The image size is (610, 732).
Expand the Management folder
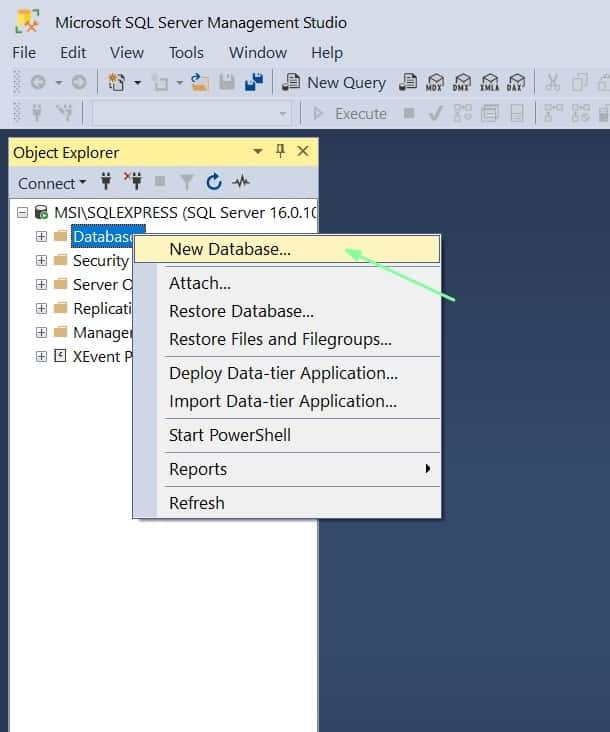(x=41, y=332)
